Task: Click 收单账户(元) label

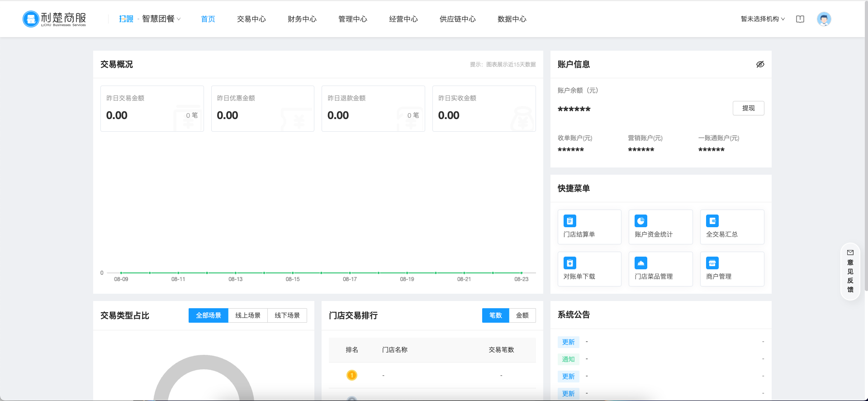Action: 575,138
